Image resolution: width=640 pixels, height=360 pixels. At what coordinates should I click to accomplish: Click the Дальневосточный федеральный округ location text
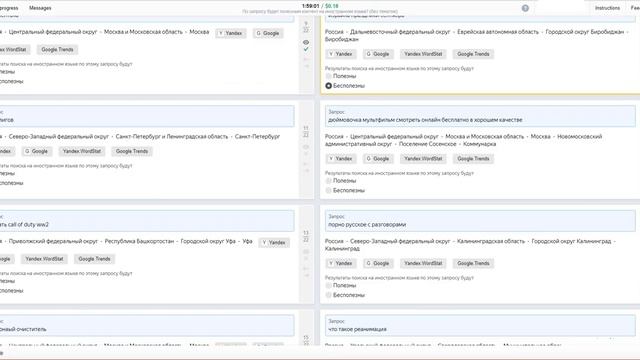[x=400, y=31]
